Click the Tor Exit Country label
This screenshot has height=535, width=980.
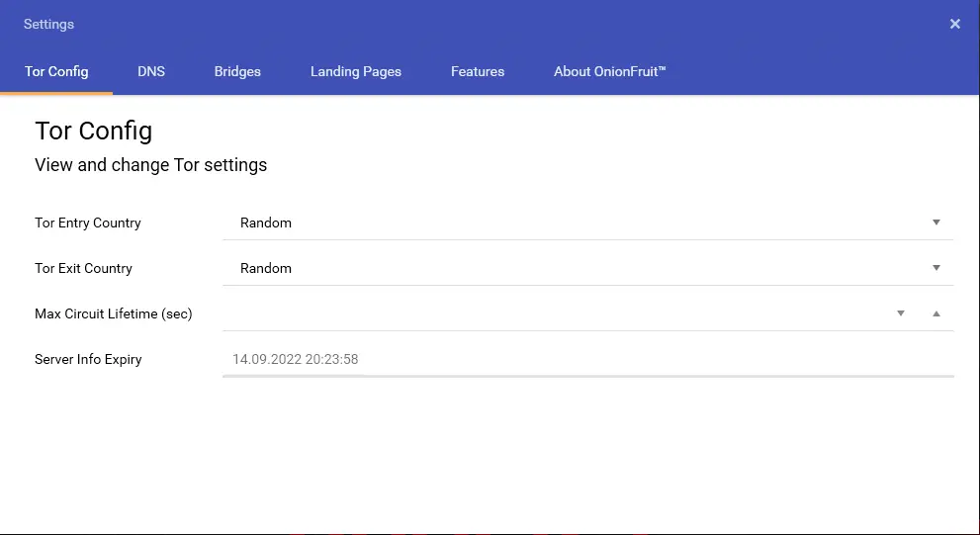pyautogui.click(x=83, y=268)
